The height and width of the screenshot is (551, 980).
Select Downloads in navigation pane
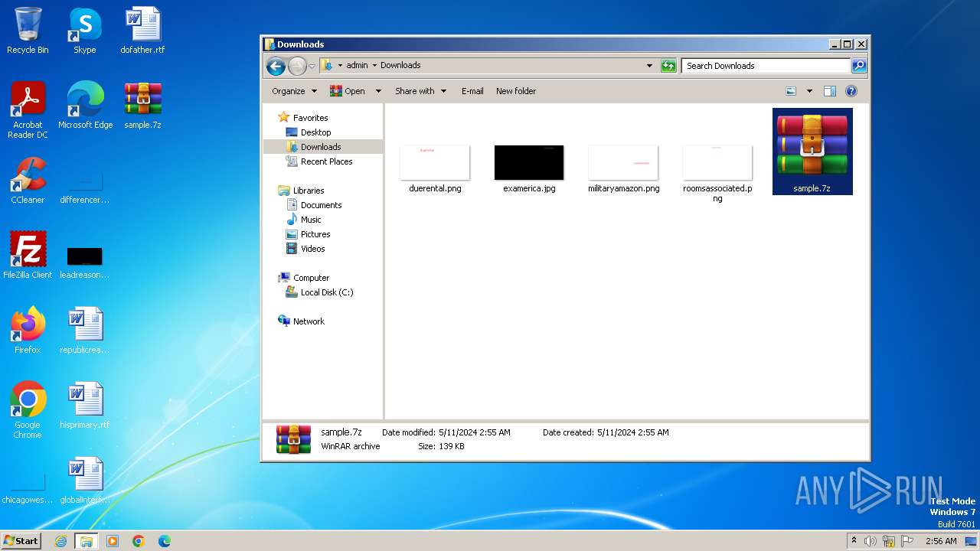(x=313, y=147)
